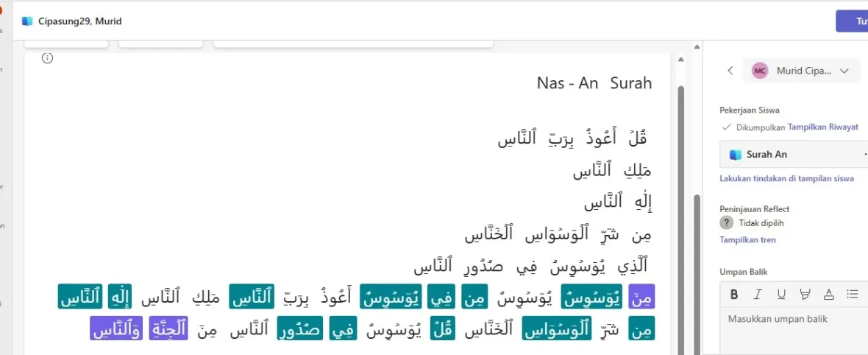Insert bulleted list in feedback

coord(852,295)
